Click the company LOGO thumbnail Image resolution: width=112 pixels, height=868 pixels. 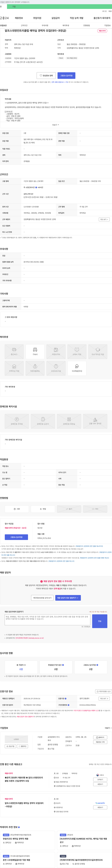coord(16,739)
